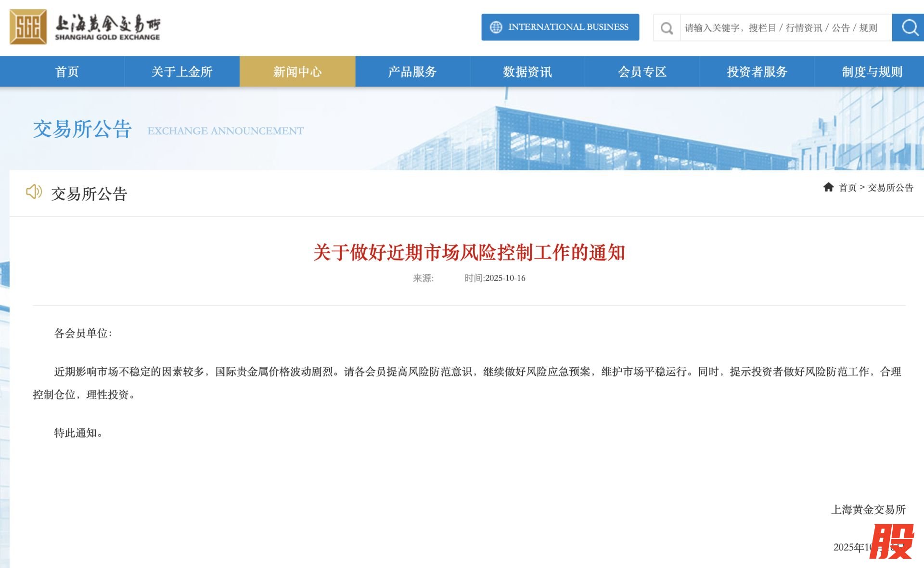Screen dimensions: 924x568
Task: Click the gray magnifier icon in search box
Action: coord(667,28)
